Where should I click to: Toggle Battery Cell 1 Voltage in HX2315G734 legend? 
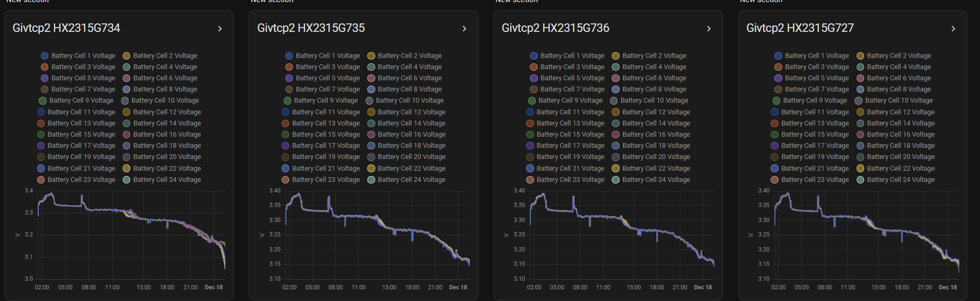pos(78,56)
